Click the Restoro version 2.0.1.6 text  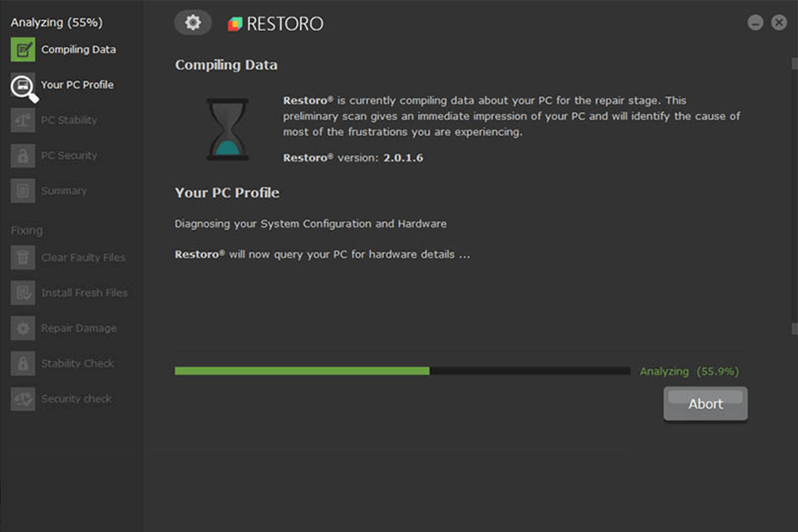[353, 158]
